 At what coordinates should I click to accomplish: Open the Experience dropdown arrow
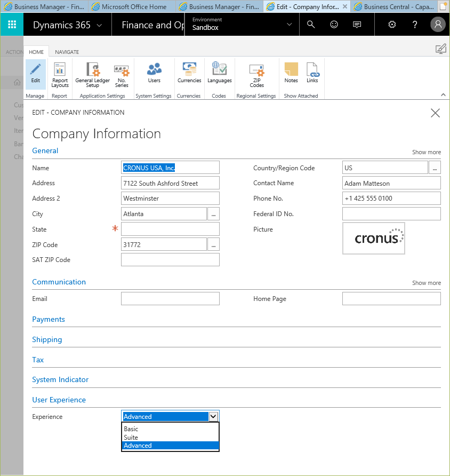213,416
